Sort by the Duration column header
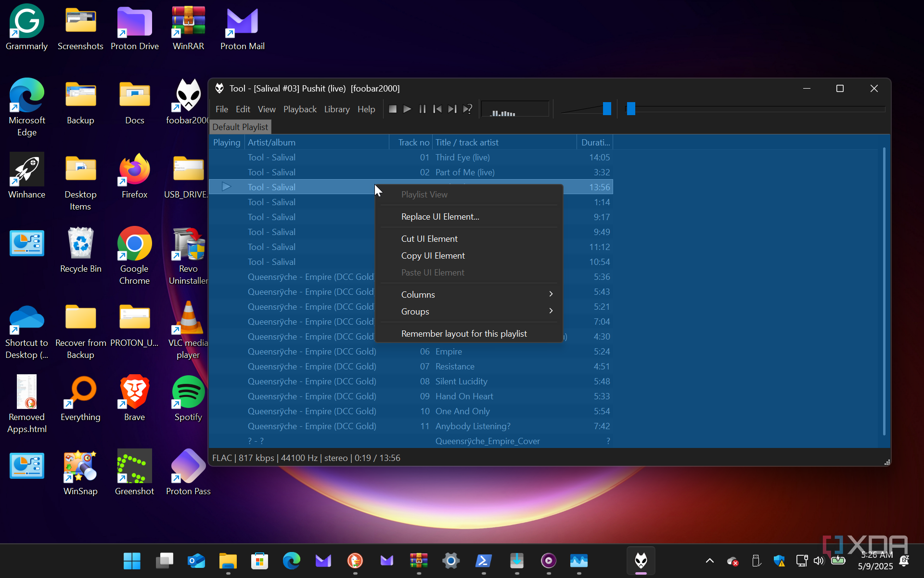 pos(595,143)
